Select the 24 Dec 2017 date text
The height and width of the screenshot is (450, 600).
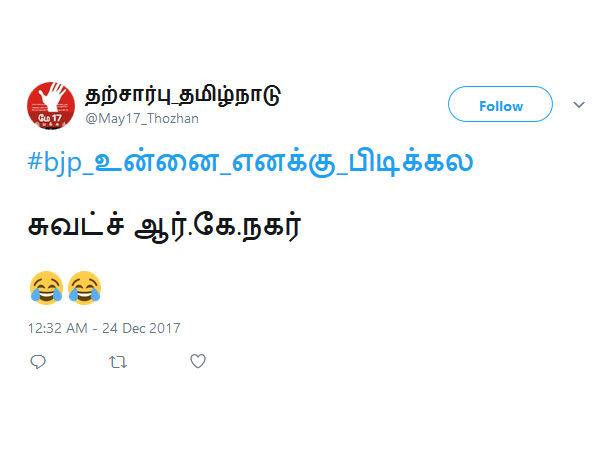pos(141,328)
